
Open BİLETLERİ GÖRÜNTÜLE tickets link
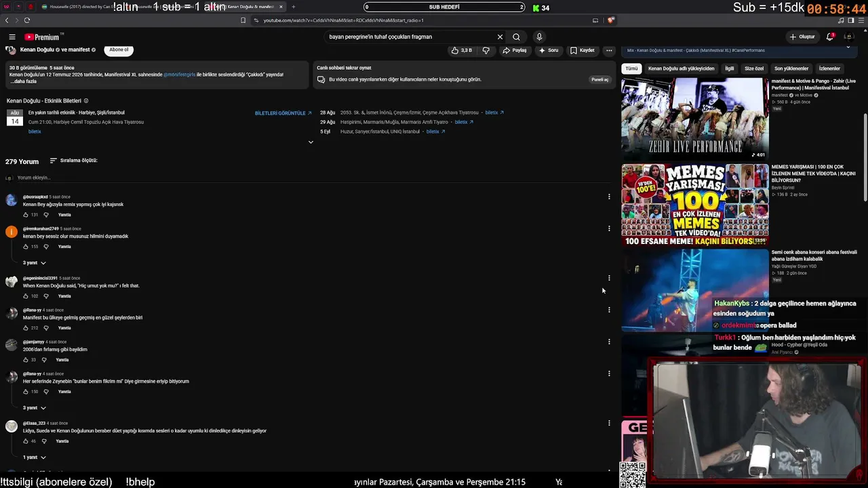(283, 113)
